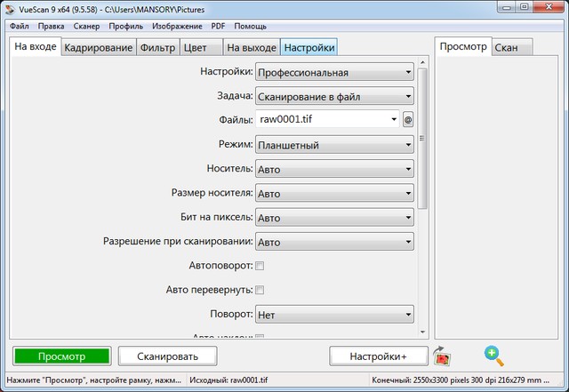Maximize the VueScan window
Viewport: 569px width, 392px height.
[525, 7]
